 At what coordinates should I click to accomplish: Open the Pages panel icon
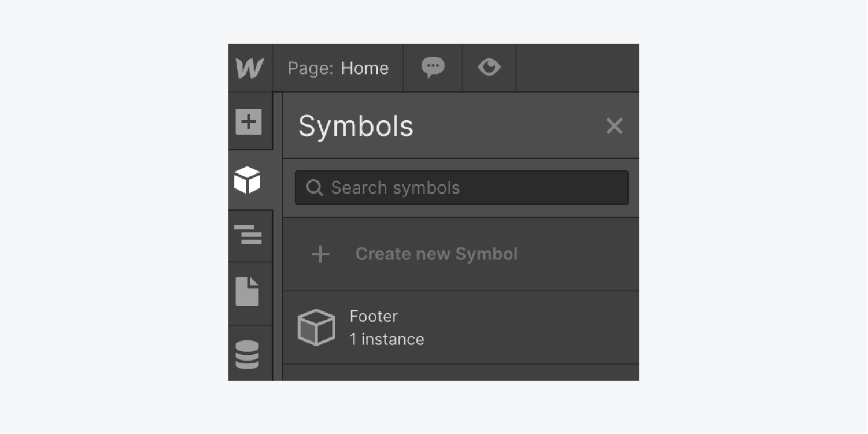point(248,291)
